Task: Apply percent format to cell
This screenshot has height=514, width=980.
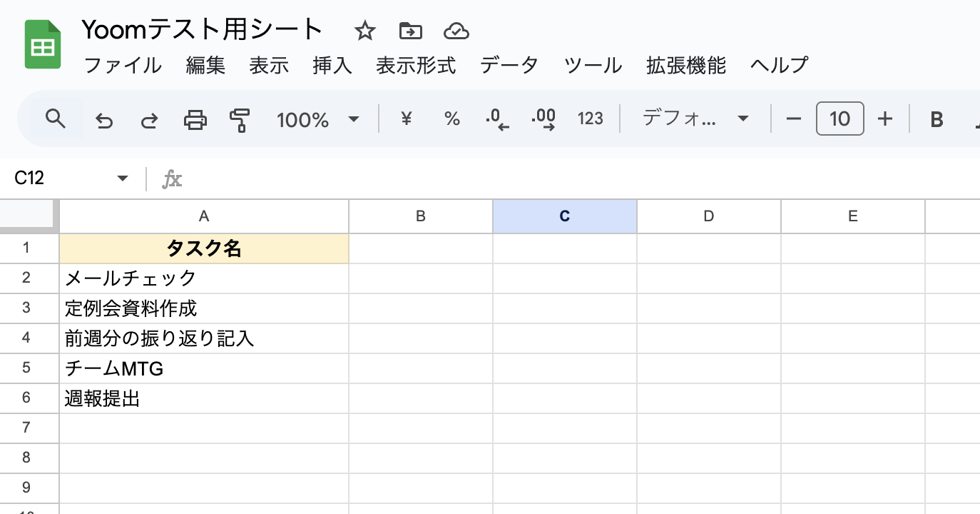Action: [451, 119]
